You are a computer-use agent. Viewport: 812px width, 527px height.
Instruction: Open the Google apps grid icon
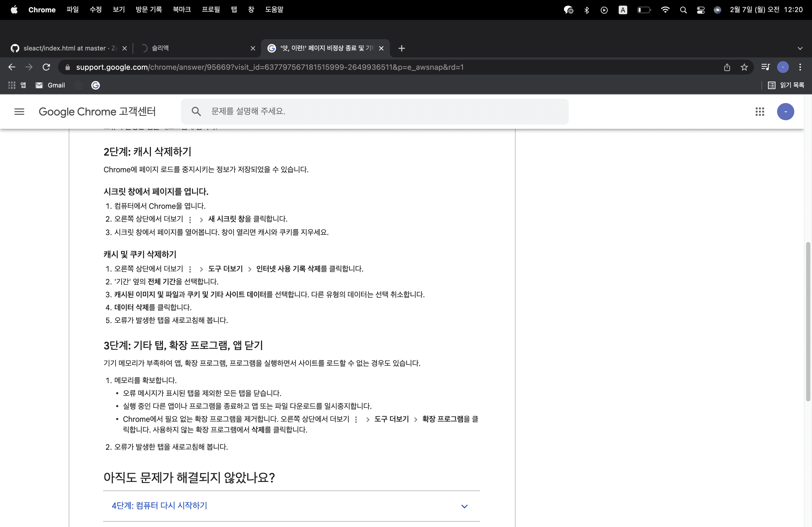759,111
